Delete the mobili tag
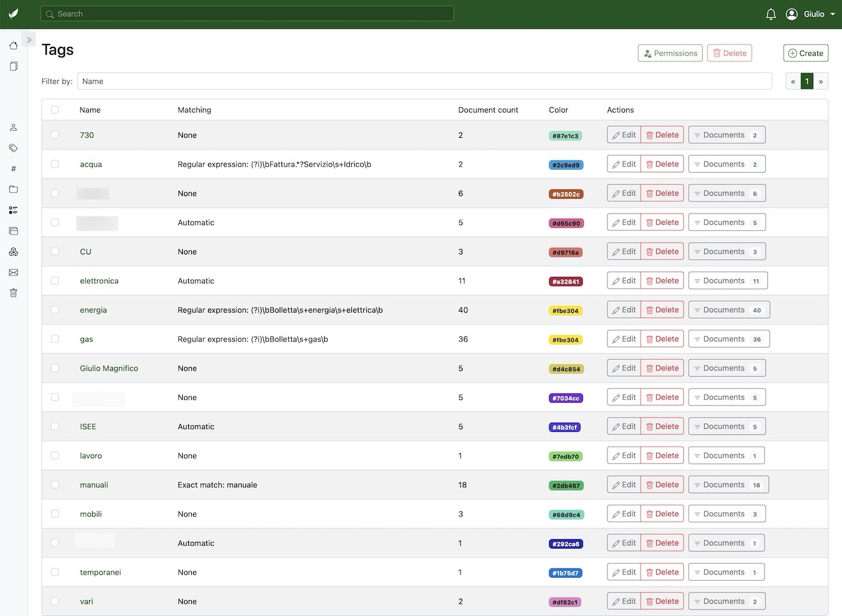Image resolution: width=842 pixels, height=616 pixels. tap(662, 514)
